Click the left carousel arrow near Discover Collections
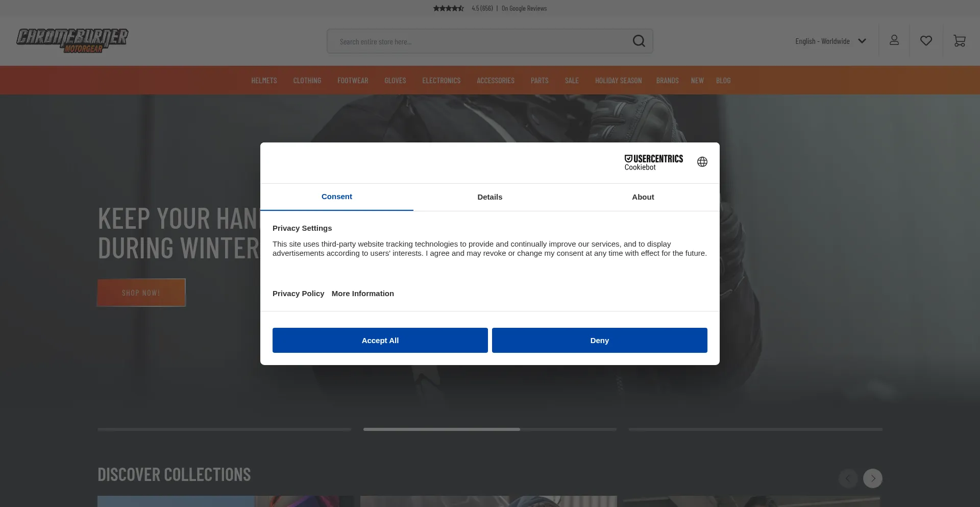This screenshot has width=980, height=507. [x=848, y=478]
